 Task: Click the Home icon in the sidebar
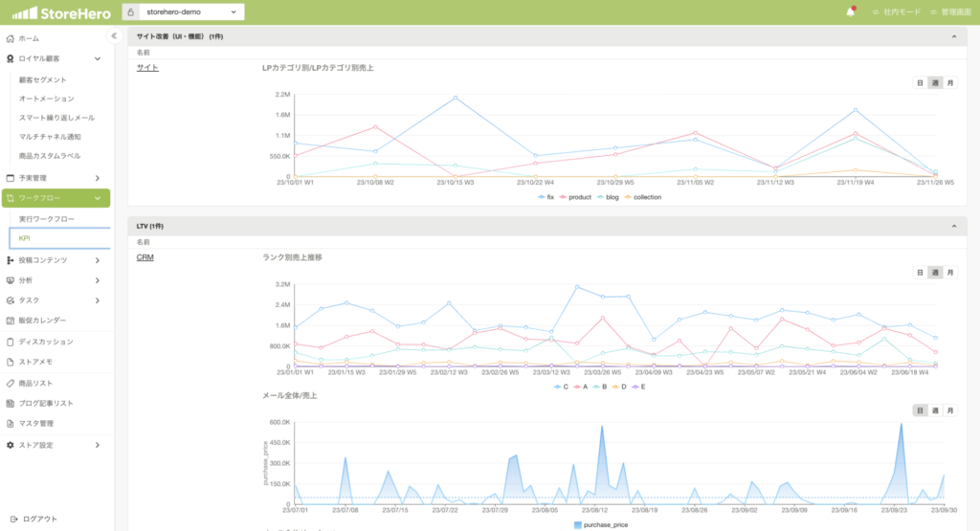pyautogui.click(x=11, y=38)
